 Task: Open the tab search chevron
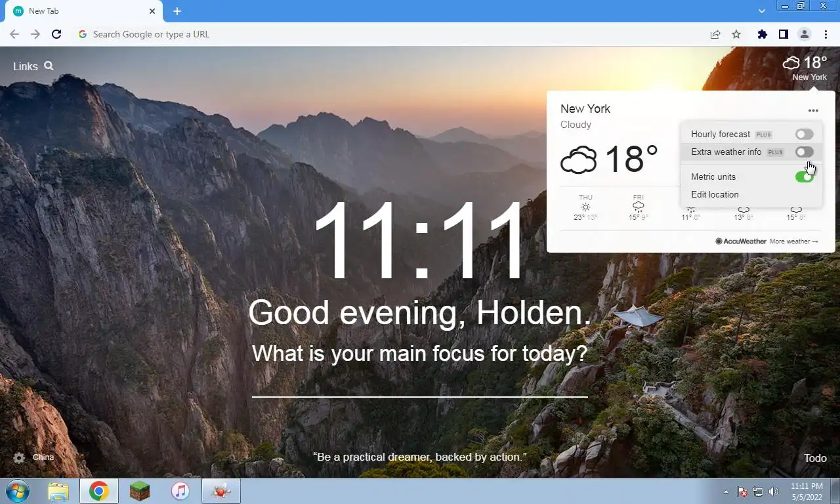coord(761,11)
